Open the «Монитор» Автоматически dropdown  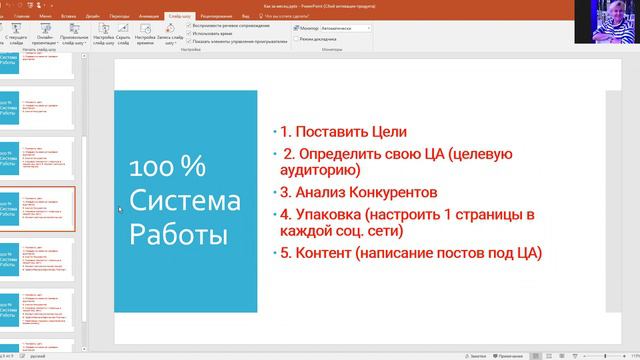tap(345, 28)
